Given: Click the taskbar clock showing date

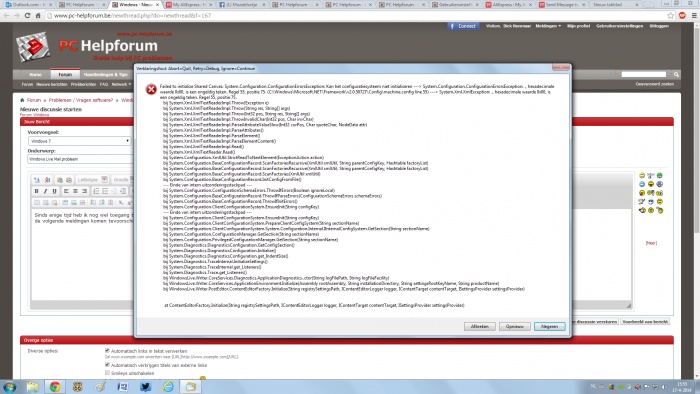Looking at the screenshot, I should coord(682,387).
